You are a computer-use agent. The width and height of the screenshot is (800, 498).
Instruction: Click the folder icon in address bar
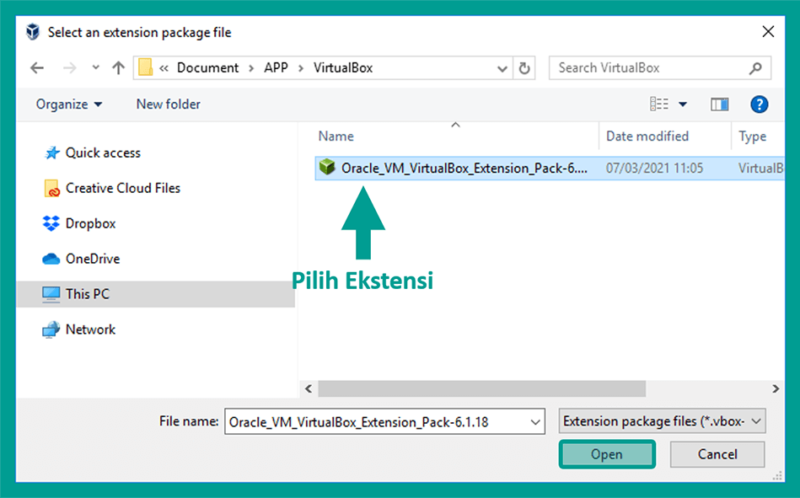tap(145, 67)
